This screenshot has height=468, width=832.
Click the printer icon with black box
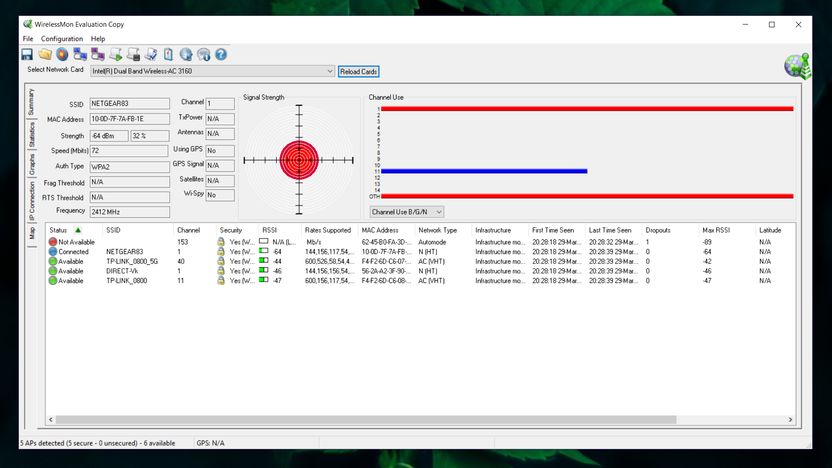[x=133, y=54]
